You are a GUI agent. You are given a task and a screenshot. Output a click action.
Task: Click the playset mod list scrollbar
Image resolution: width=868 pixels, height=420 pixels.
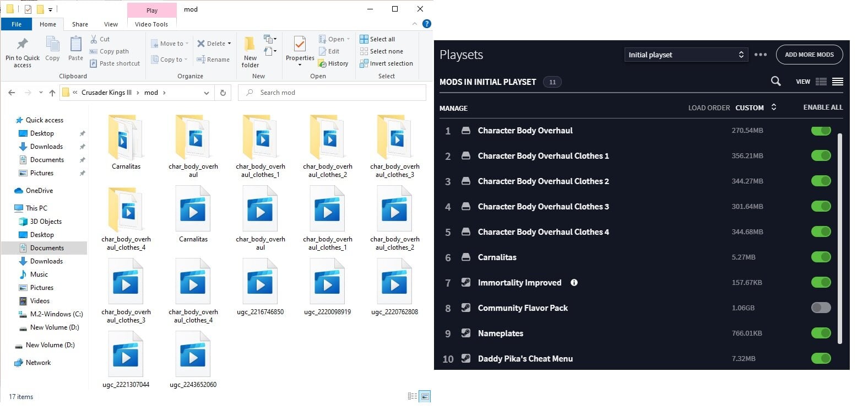[x=840, y=239]
